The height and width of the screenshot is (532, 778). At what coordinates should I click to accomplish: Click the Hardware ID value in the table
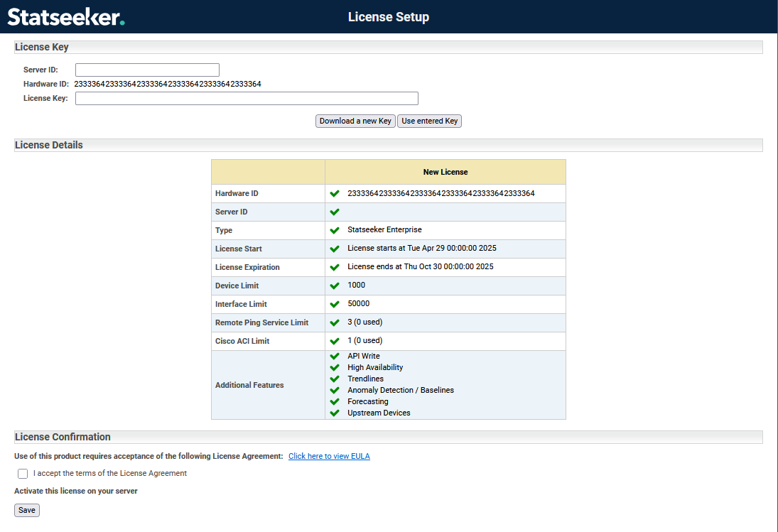click(x=441, y=193)
